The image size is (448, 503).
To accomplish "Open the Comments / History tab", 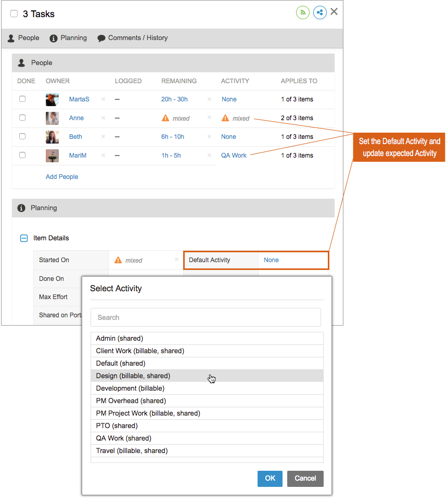I will [137, 37].
